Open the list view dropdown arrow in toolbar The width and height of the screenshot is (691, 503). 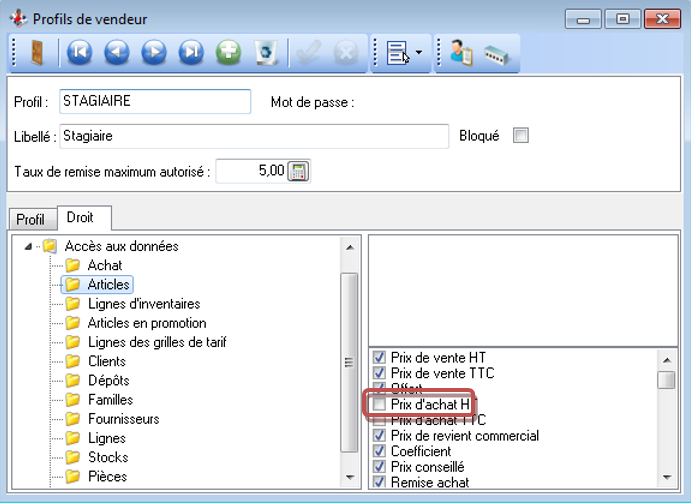pyautogui.click(x=417, y=54)
